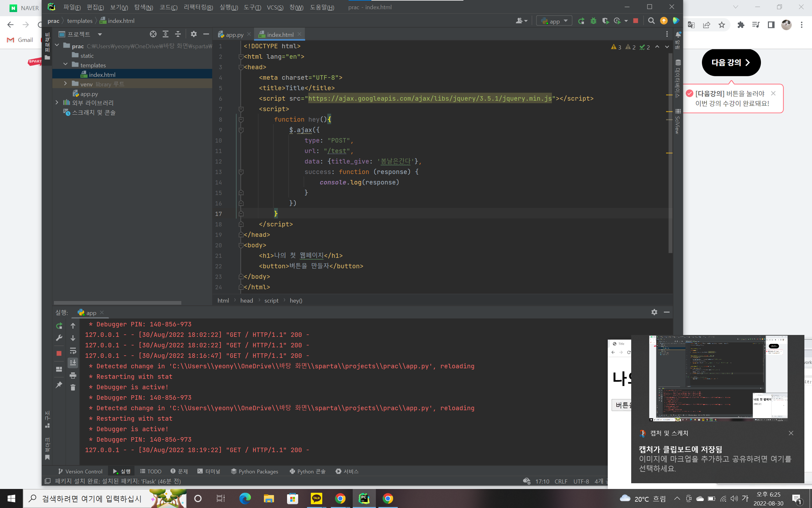Stop process in Run panel
The width and height of the screenshot is (812, 508).
click(x=59, y=353)
